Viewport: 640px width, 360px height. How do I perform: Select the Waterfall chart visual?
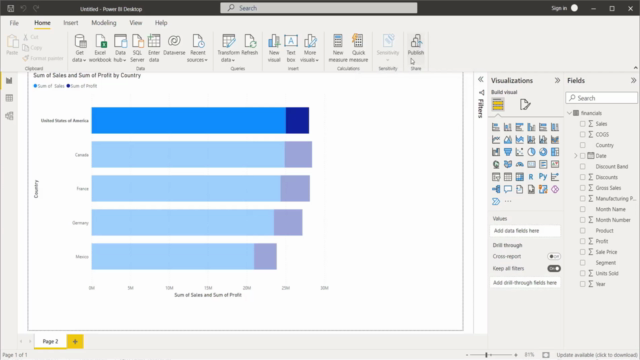click(x=496, y=152)
